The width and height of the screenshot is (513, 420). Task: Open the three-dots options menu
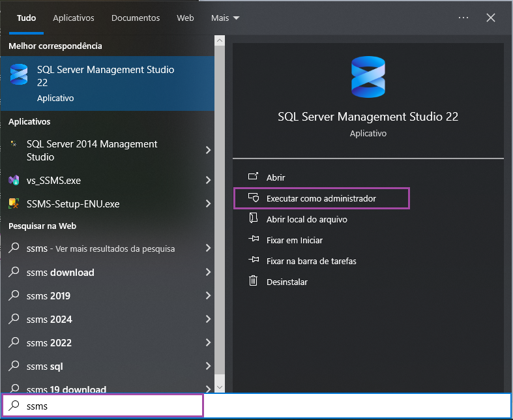point(463,18)
